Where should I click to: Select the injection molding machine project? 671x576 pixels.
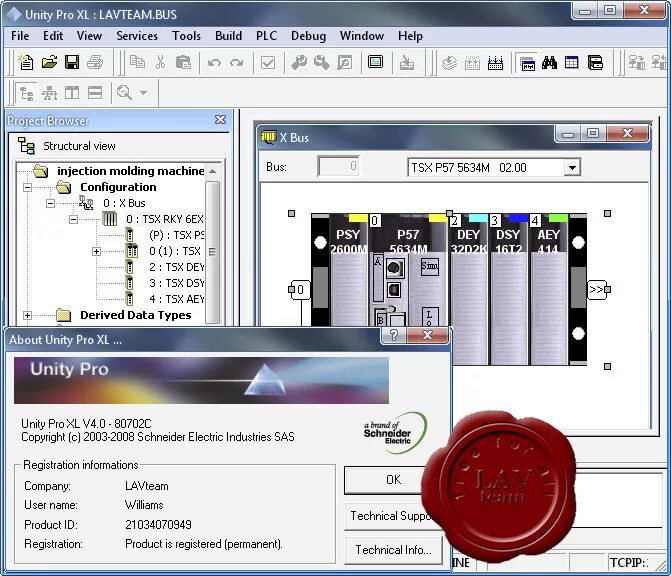click(131, 171)
